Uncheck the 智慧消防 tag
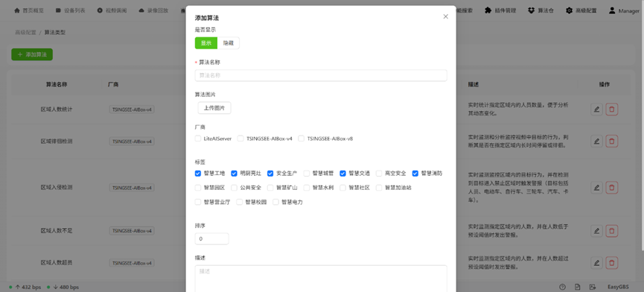The height and width of the screenshot is (292, 644). (415, 174)
